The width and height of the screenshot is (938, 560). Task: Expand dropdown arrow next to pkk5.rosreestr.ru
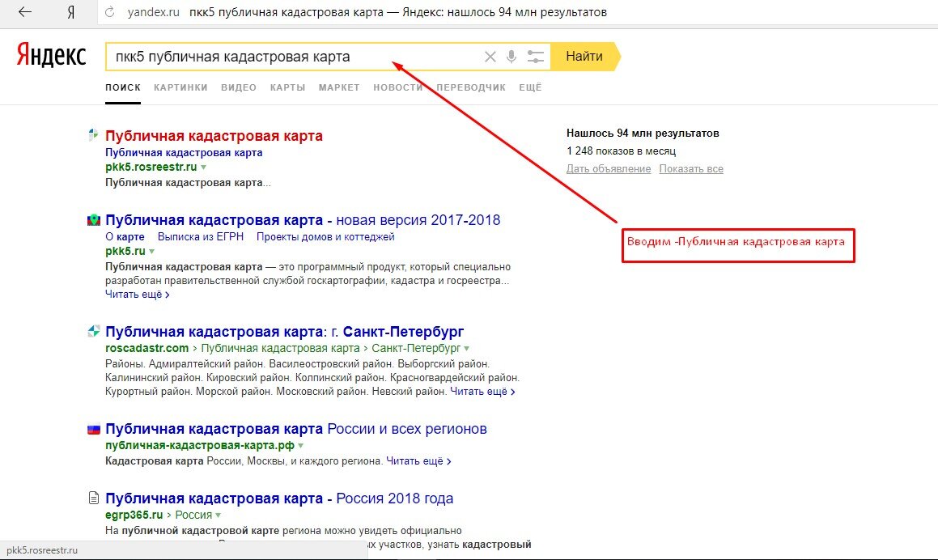203,168
